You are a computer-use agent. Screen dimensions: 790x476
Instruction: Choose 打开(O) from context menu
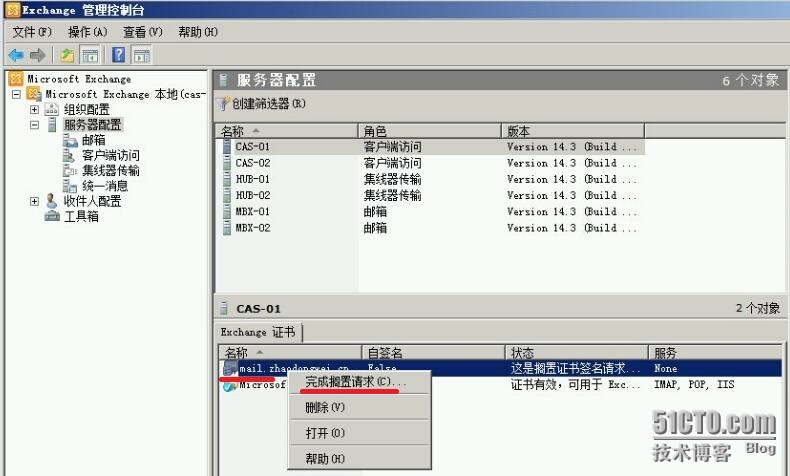(x=359, y=433)
